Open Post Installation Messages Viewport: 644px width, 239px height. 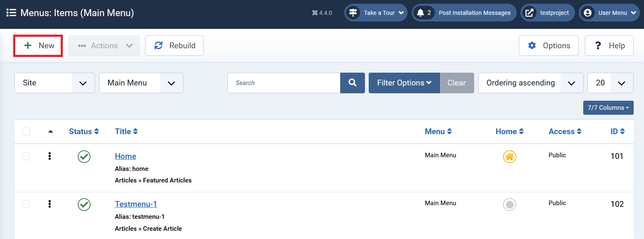[x=464, y=13]
